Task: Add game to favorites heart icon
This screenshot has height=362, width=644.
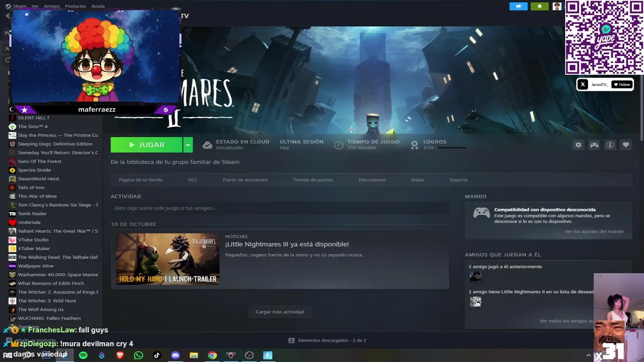Action: click(x=626, y=145)
